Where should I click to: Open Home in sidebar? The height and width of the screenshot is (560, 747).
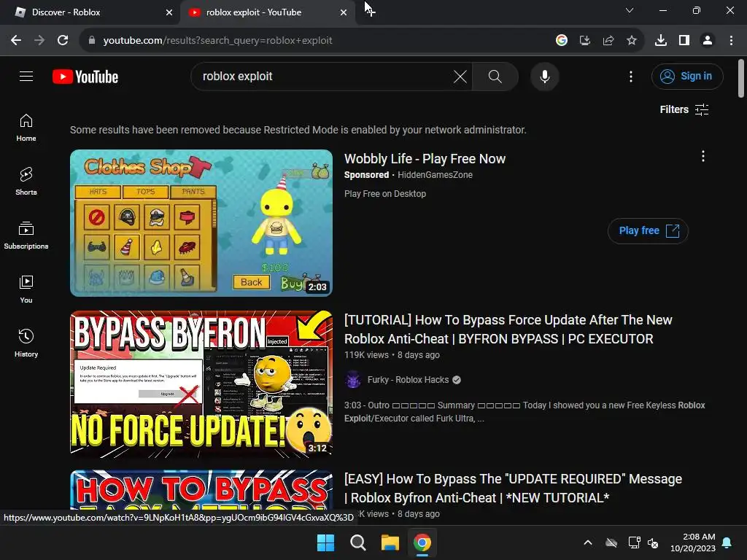(26, 128)
